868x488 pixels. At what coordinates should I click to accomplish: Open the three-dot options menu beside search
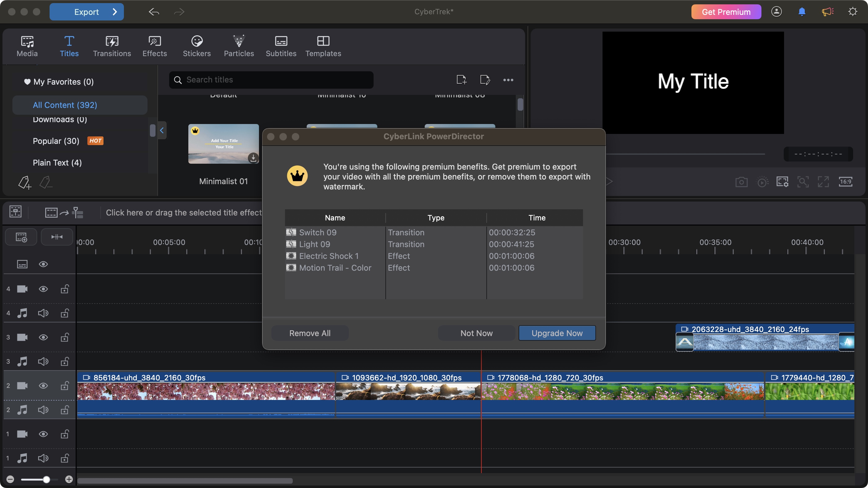(x=508, y=80)
